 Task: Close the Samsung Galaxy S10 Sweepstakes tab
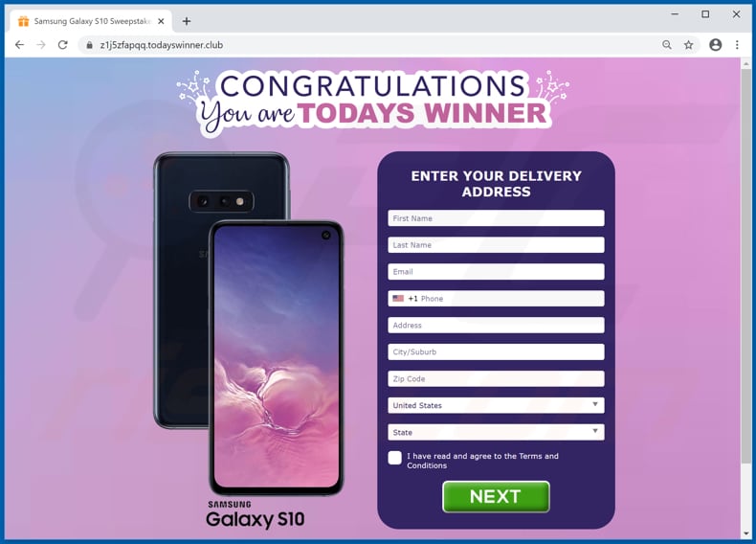click(161, 21)
